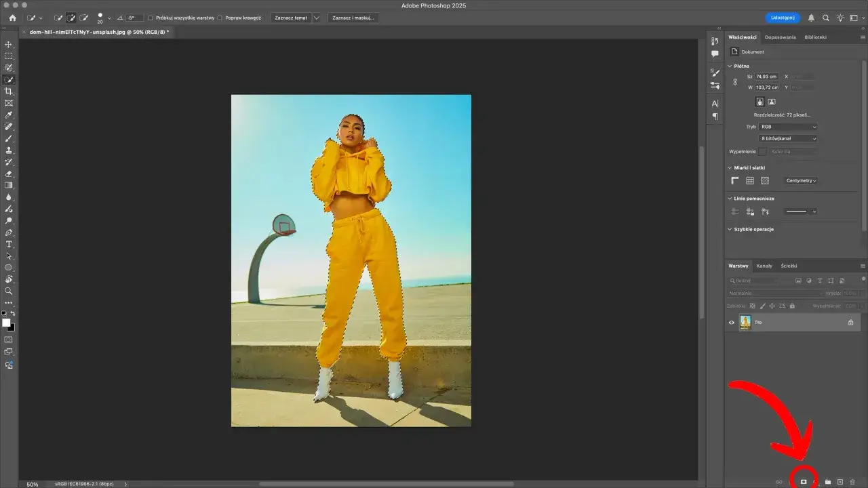
Task: Check the Popraw krawędź option
Action: coord(220,18)
